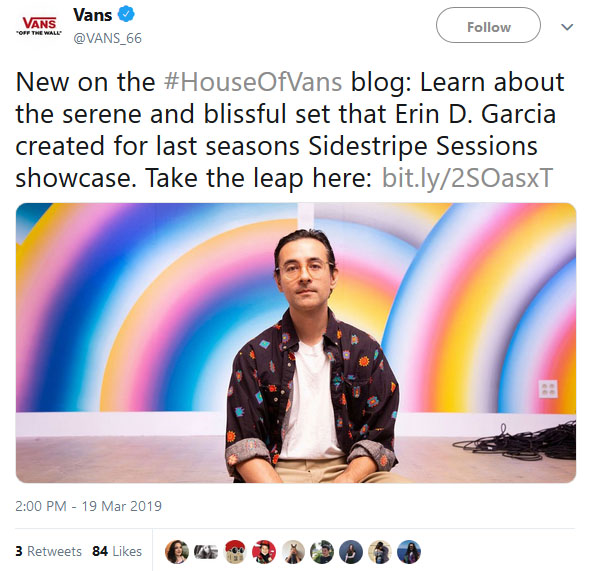The width and height of the screenshot is (594, 571).
Task: Open the tweet options chevron menu
Action: click(x=567, y=27)
